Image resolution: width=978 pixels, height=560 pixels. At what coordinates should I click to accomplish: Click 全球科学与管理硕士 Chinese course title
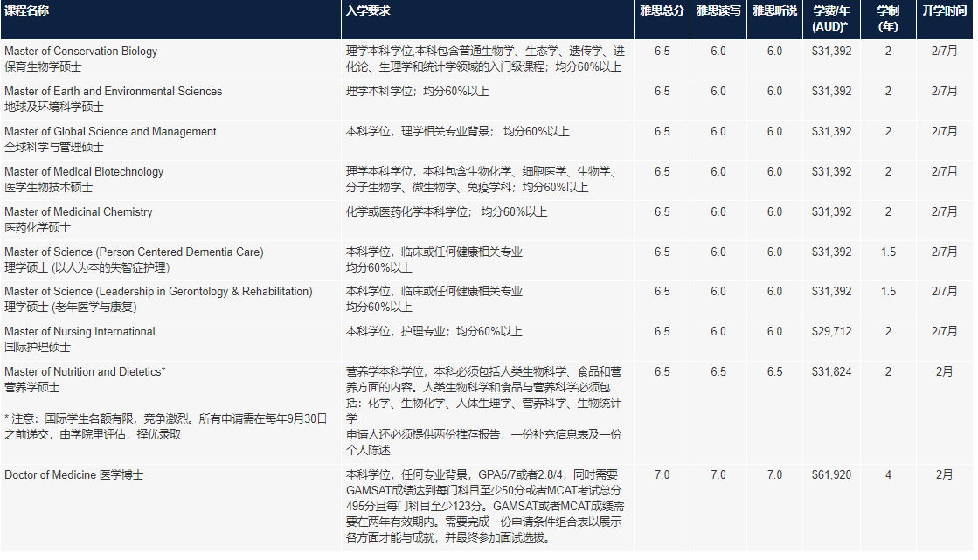[x=54, y=147]
